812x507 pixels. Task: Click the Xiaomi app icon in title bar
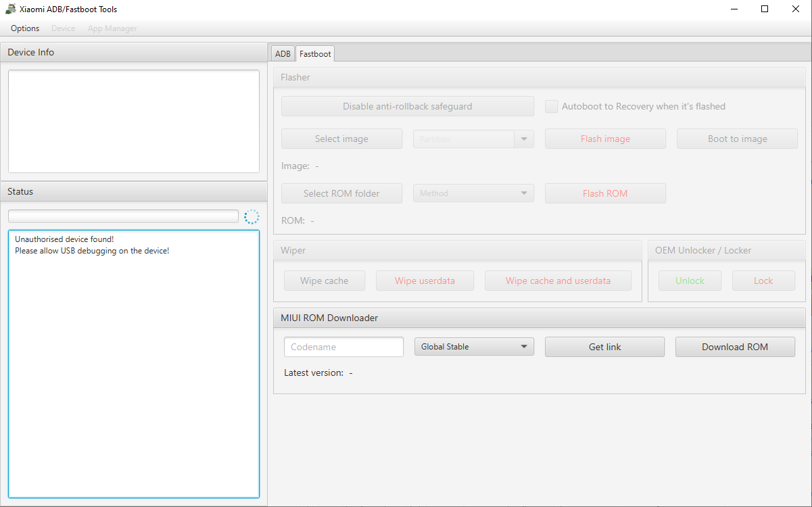[x=11, y=9]
